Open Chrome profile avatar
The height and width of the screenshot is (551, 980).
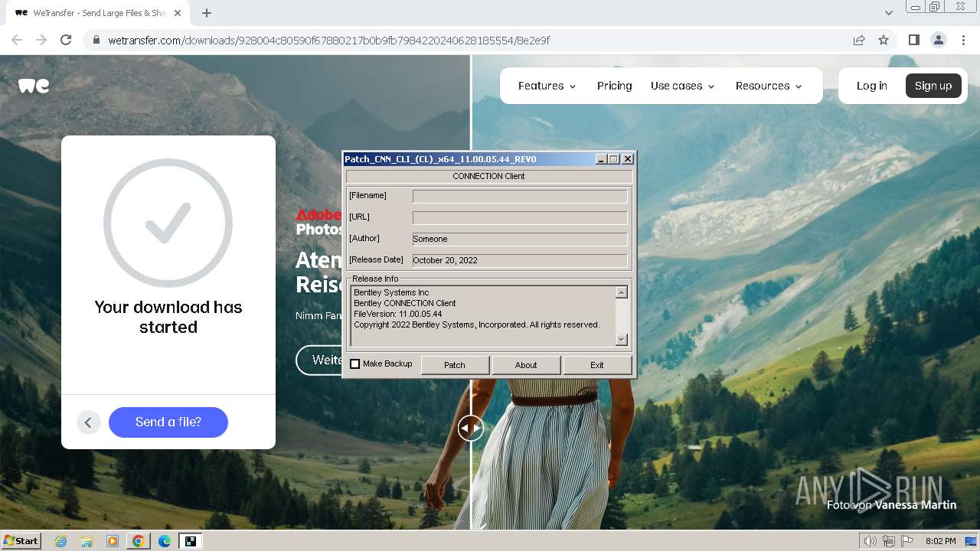click(938, 40)
